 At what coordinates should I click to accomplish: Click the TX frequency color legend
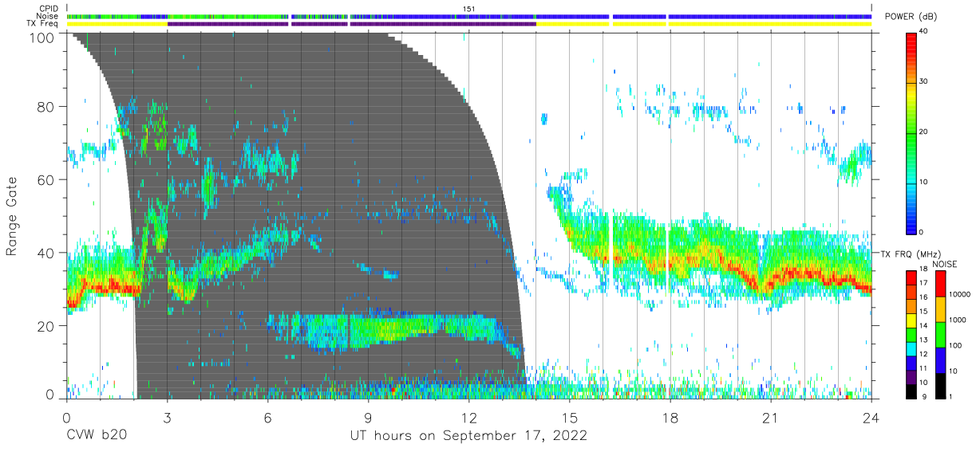point(912,333)
